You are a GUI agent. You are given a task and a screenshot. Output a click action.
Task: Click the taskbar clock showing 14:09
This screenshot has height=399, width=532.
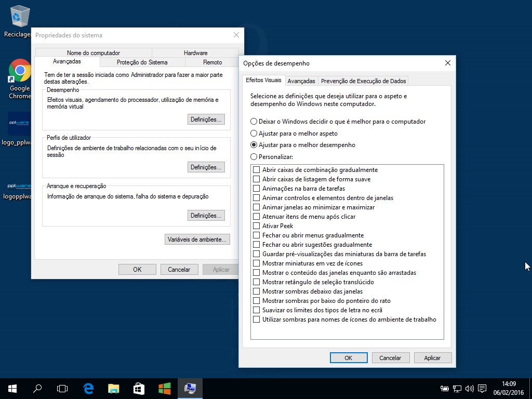pos(509,388)
